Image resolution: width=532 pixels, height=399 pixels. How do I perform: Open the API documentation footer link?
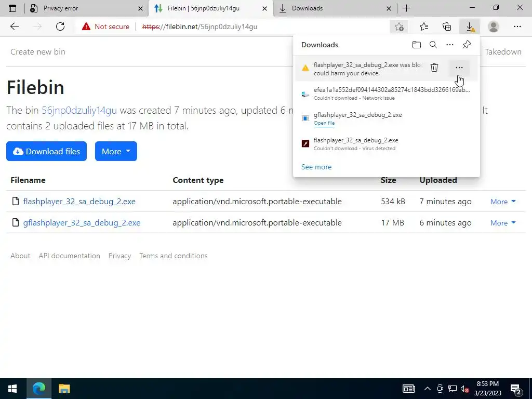pyautogui.click(x=69, y=256)
